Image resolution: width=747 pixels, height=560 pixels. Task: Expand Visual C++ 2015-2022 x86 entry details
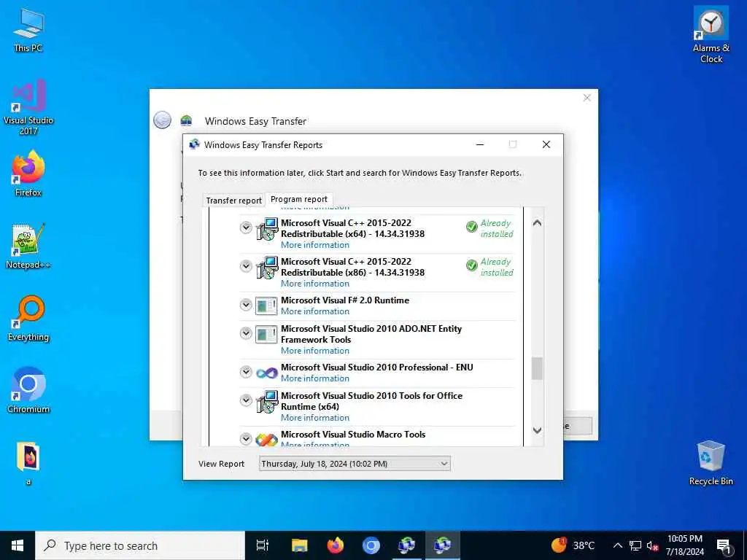tap(246, 266)
